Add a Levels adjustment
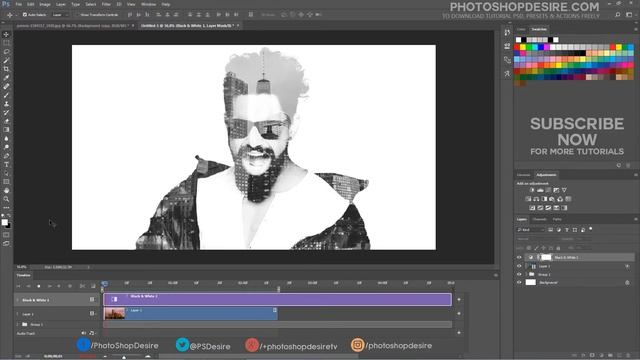Screen dimensions: 640x360 click(540, 190)
